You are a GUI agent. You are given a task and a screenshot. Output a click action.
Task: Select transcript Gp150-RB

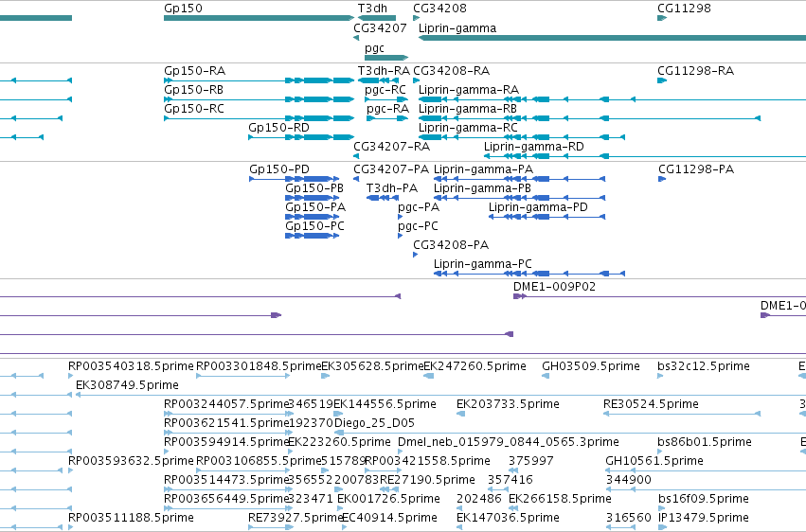pos(260,99)
